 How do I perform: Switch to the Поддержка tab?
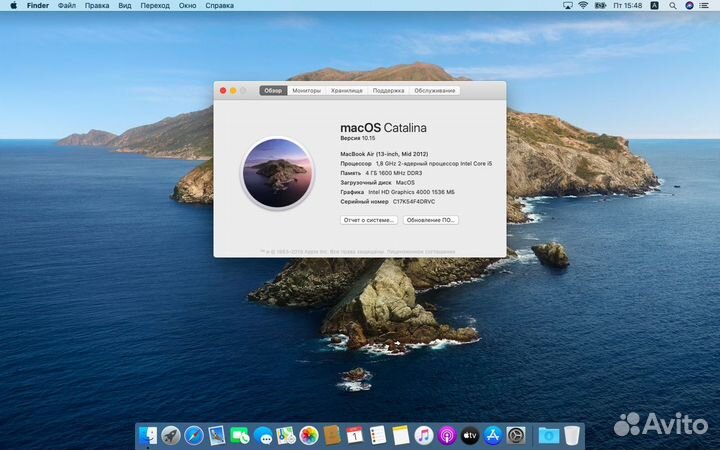(x=388, y=90)
